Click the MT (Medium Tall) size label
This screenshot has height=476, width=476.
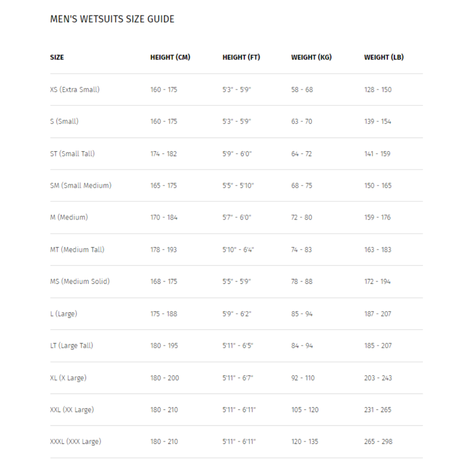point(77,249)
